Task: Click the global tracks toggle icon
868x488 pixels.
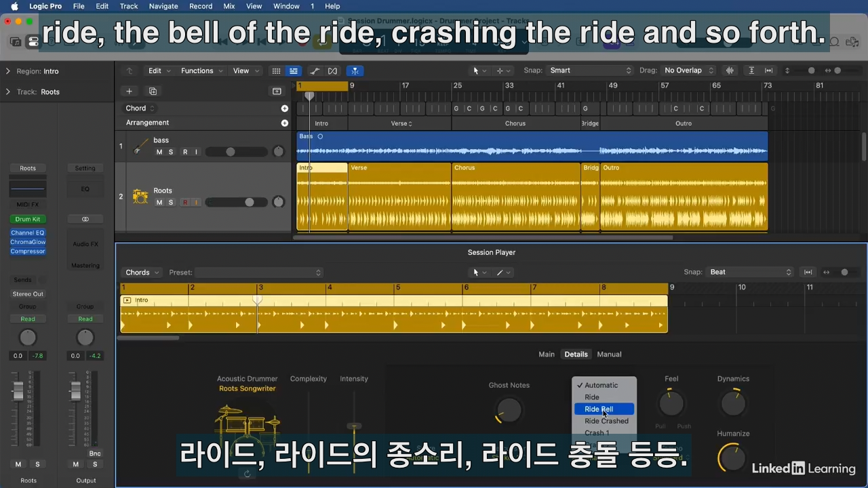Action: 277,91
